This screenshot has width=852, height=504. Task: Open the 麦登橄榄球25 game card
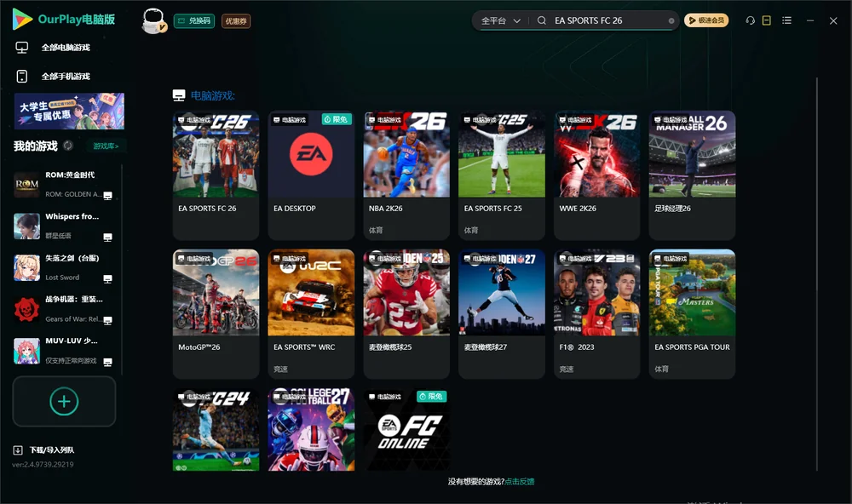pyautogui.click(x=406, y=314)
